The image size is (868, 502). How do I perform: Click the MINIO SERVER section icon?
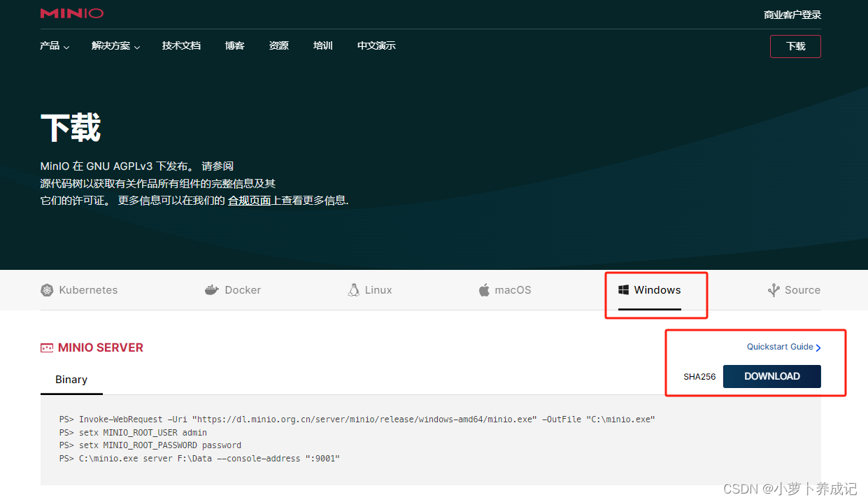(47, 347)
